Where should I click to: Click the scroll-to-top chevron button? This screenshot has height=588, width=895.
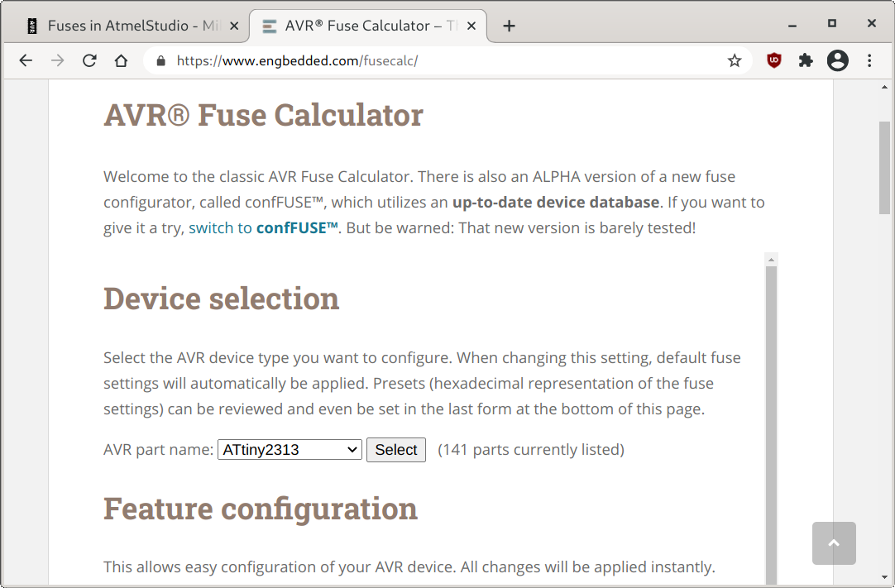pyautogui.click(x=834, y=543)
